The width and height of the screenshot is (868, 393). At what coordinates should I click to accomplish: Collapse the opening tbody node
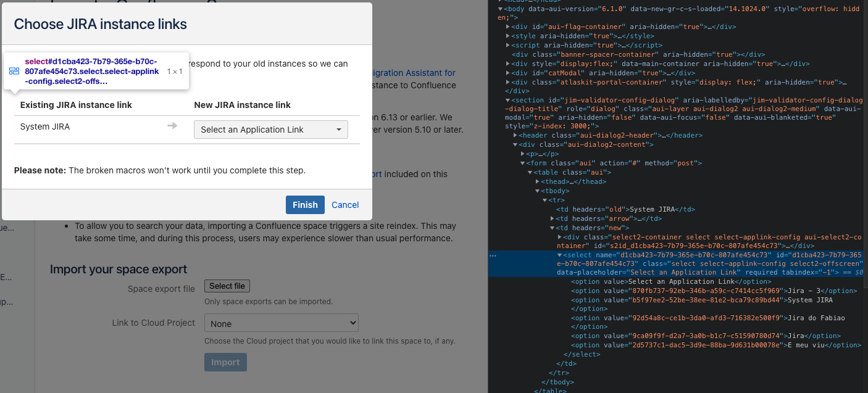[x=537, y=191]
